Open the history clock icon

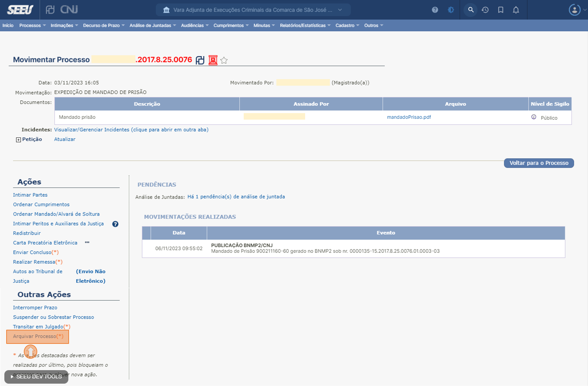485,10
